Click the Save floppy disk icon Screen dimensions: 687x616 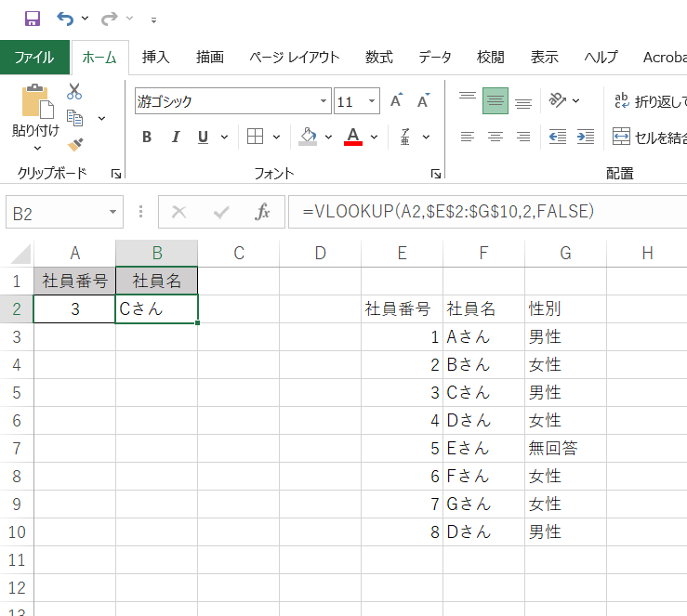point(32,19)
